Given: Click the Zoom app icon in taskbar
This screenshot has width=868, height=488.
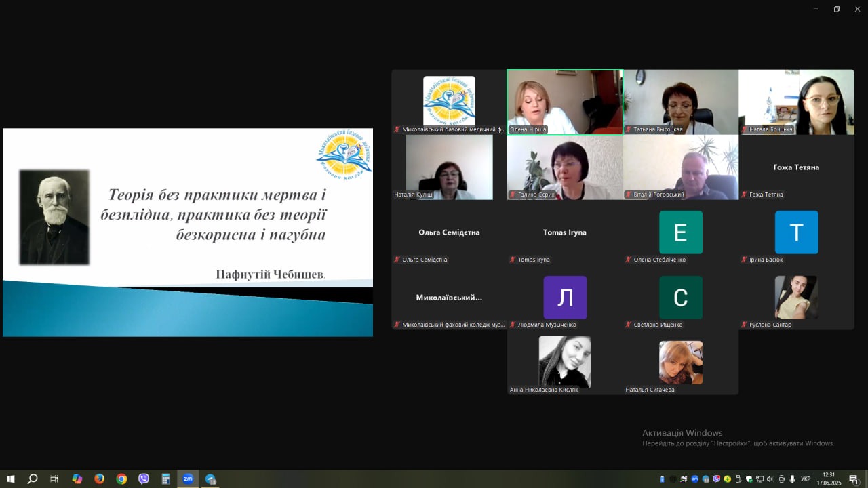Looking at the screenshot, I should coord(188,479).
